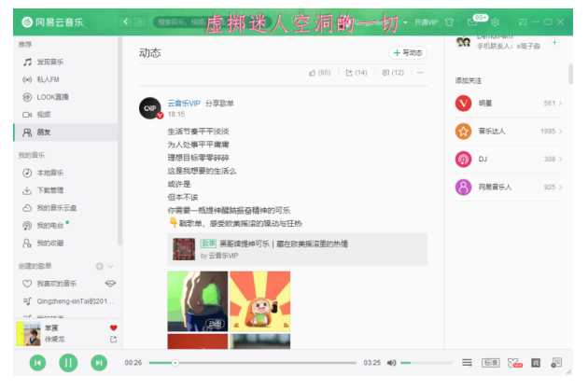Click the right panel scrollbar
588x390 pixels.
pos(570,74)
